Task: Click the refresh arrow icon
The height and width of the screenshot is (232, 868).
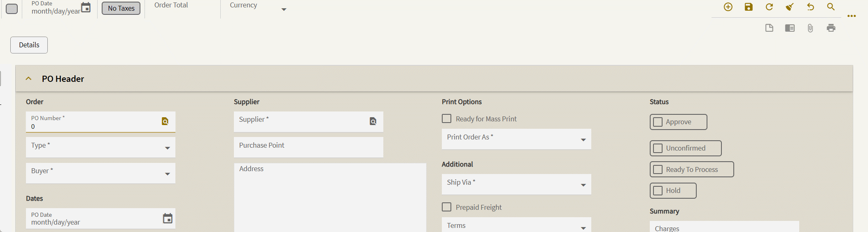Action: pyautogui.click(x=769, y=7)
